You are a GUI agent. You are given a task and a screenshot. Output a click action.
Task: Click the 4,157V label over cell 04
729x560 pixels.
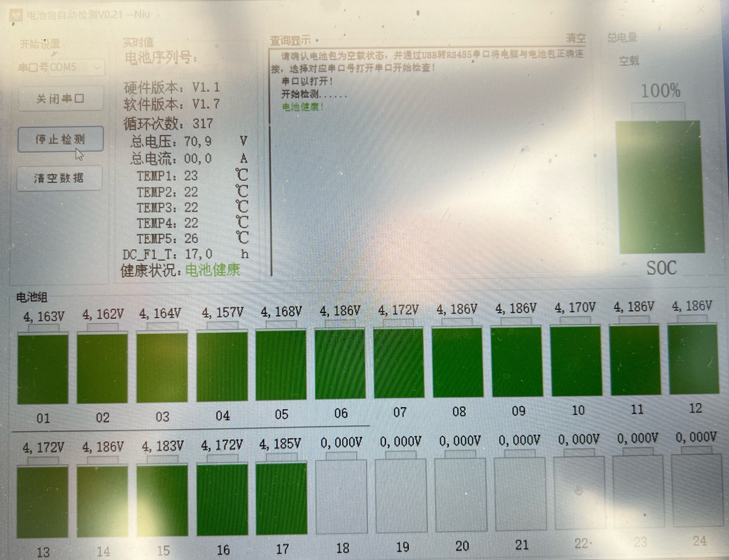click(222, 313)
